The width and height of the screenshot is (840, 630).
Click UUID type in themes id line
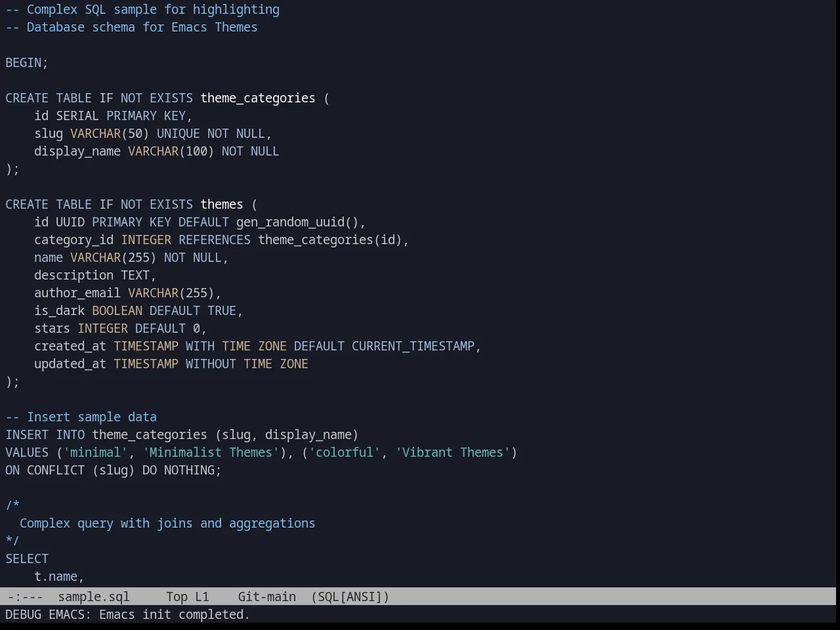(70, 222)
